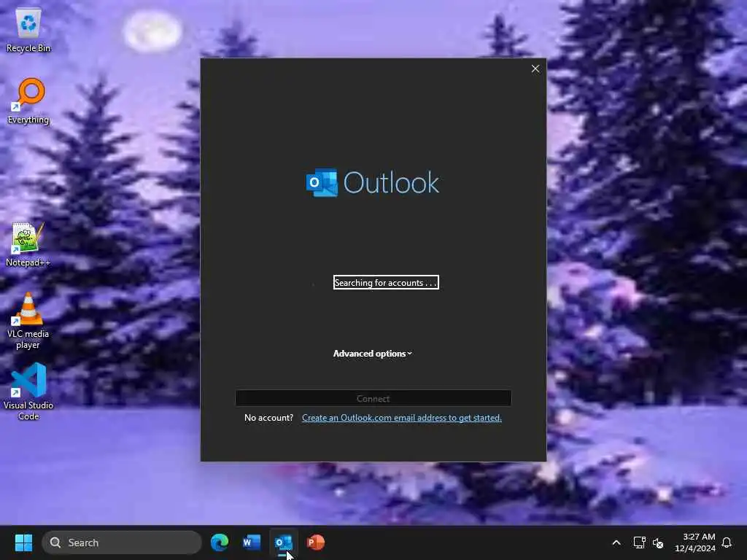The image size is (747, 560).
Task: Show hidden system tray icons
Action: pos(616,542)
